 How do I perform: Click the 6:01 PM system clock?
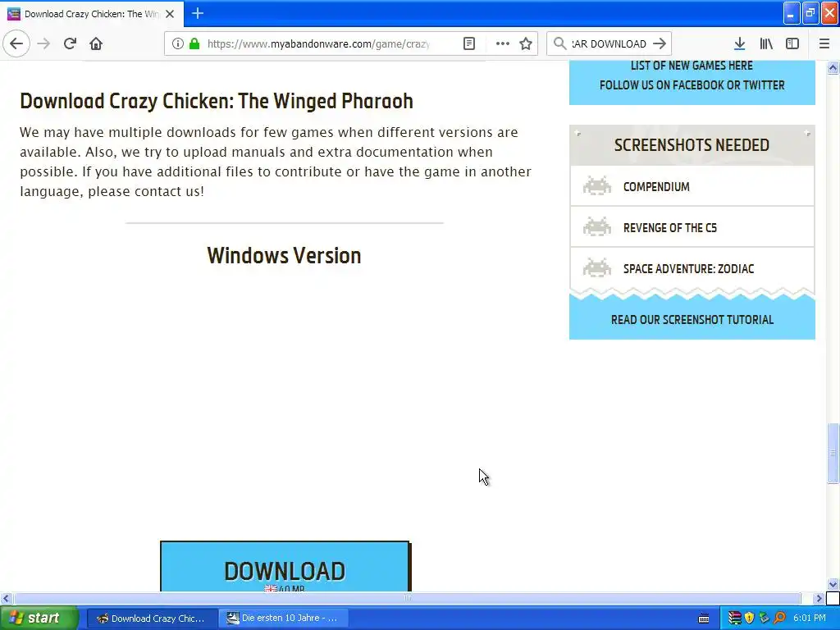(x=810, y=619)
